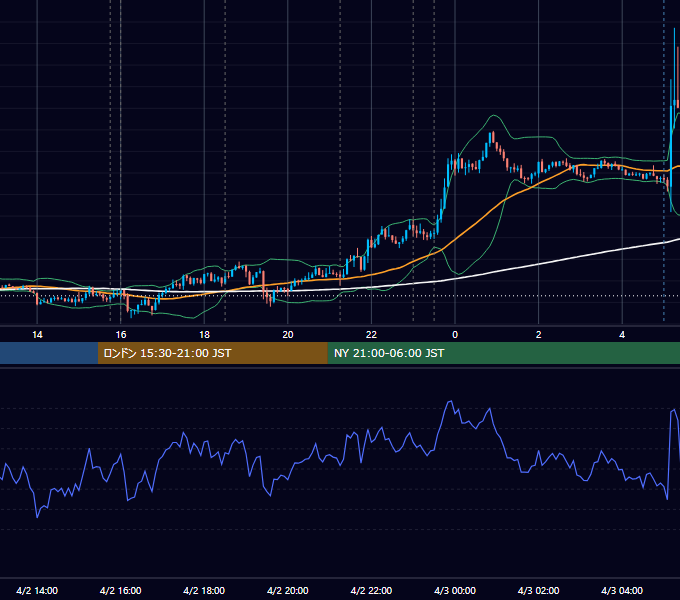
Task: Click the 4/2 18:00 date label
Action: (x=204, y=590)
